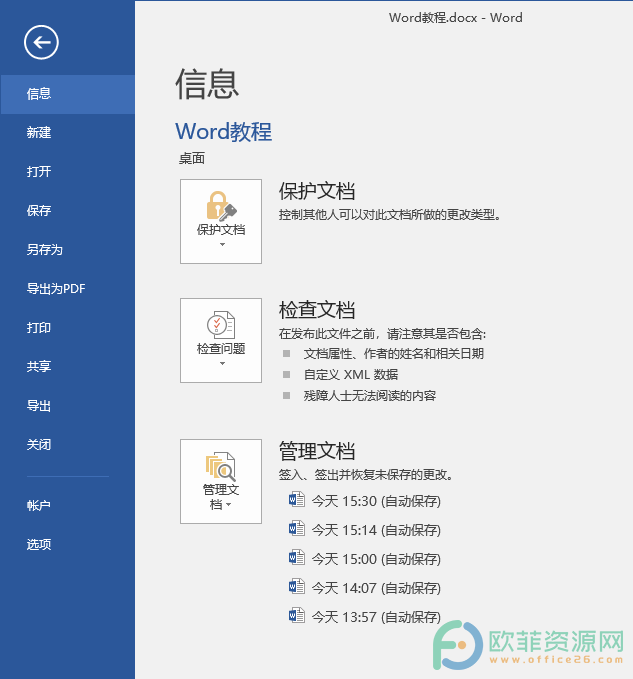Click the 信息 page heading
This screenshot has width=633, height=679.
pos(207,84)
